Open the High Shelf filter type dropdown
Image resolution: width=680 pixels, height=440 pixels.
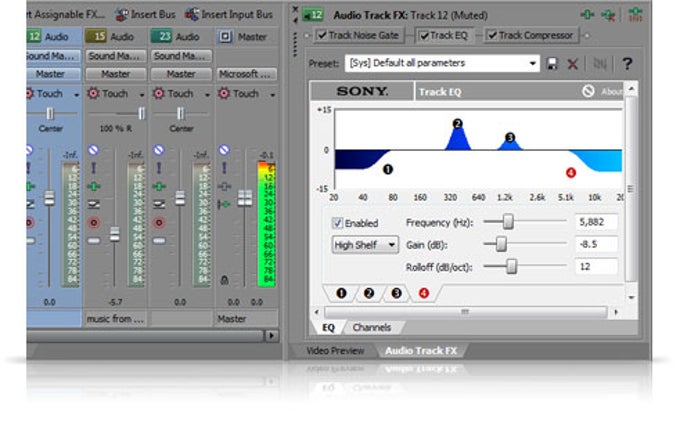392,245
